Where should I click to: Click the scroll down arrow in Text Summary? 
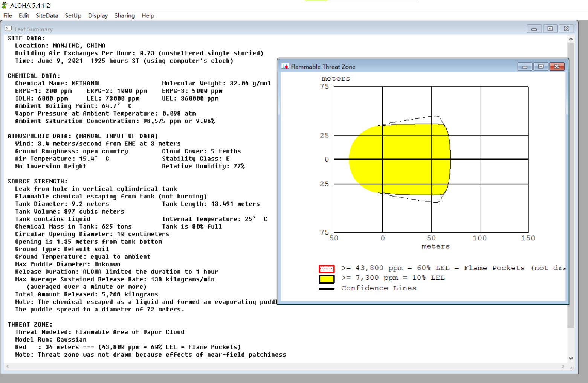pyautogui.click(x=571, y=359)
